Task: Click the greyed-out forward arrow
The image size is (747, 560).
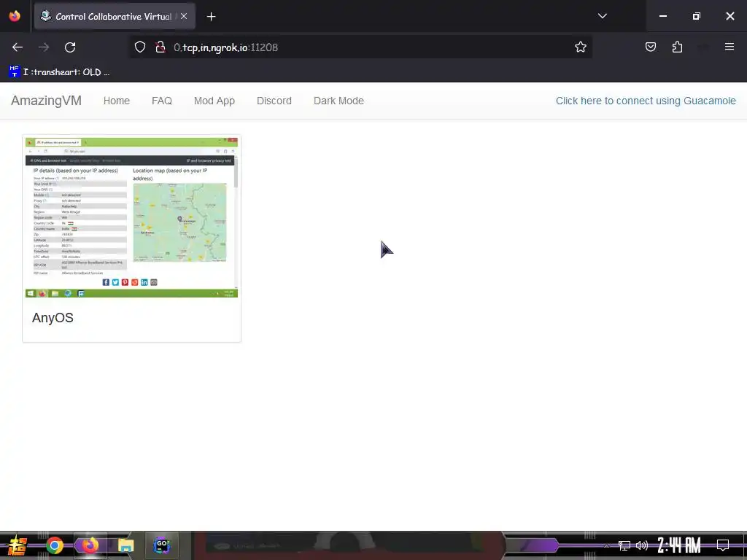Action: tap(44, 47)
